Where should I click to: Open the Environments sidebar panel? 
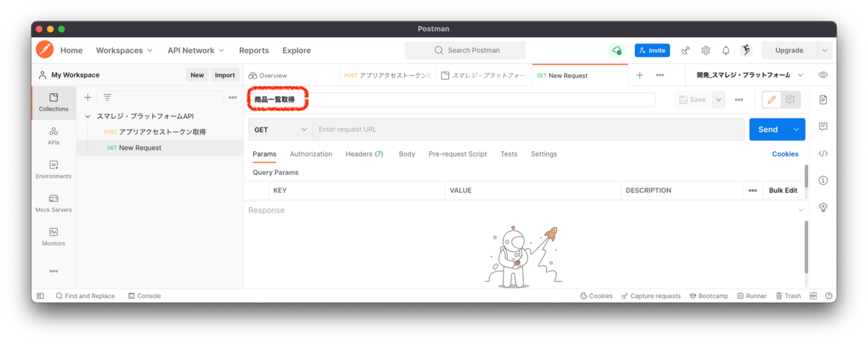point(54,169)
